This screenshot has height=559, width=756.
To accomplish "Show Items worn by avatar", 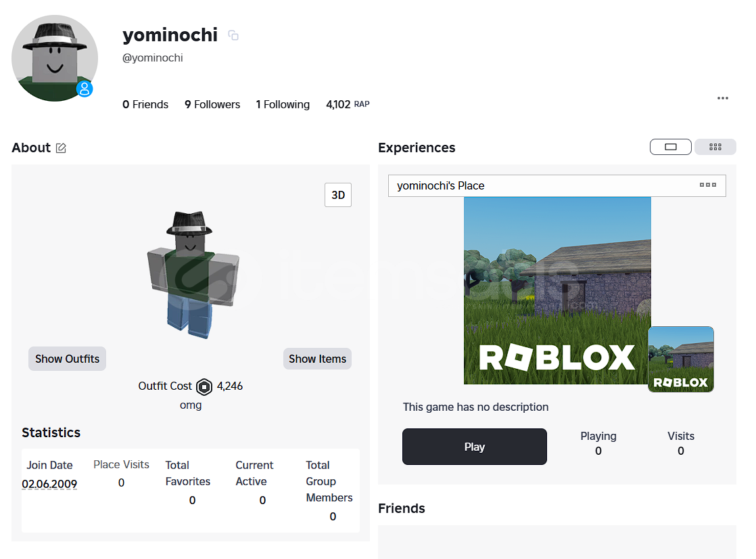I will click(x=317, y=359).
